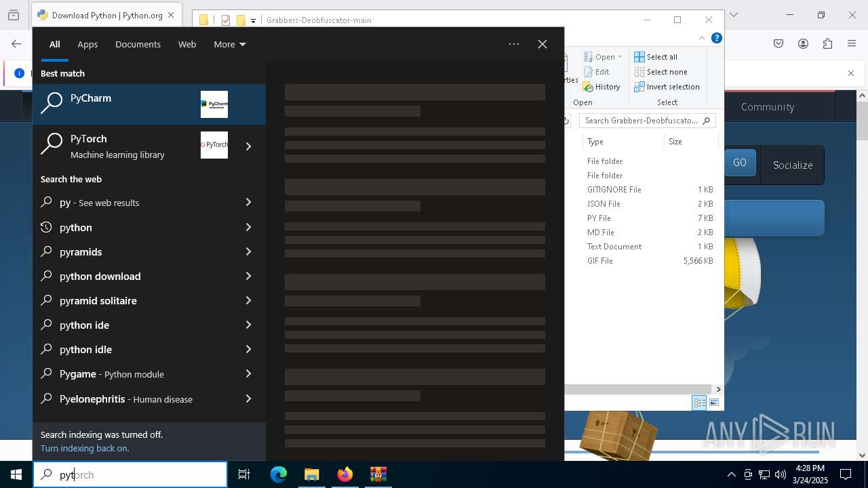This screenshot has height=488, width=868.
Task: Switch to the Apps search tab
Action: (x=87, y=44)
